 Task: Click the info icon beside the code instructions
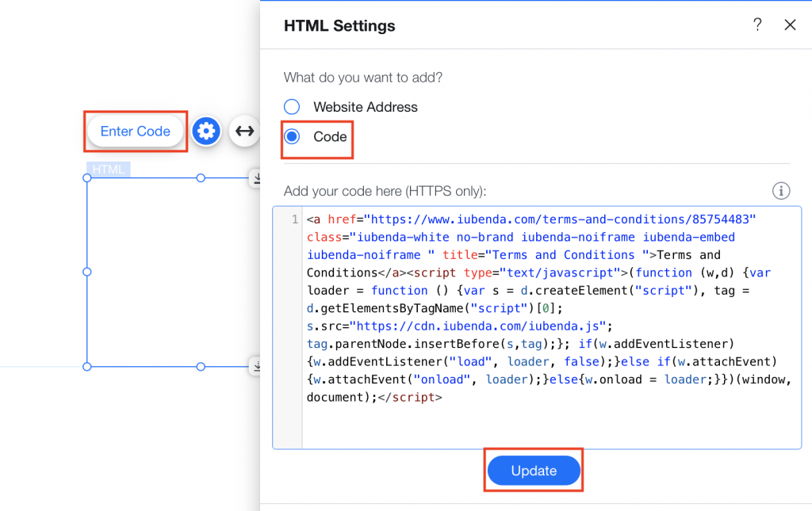click(781, 190)
